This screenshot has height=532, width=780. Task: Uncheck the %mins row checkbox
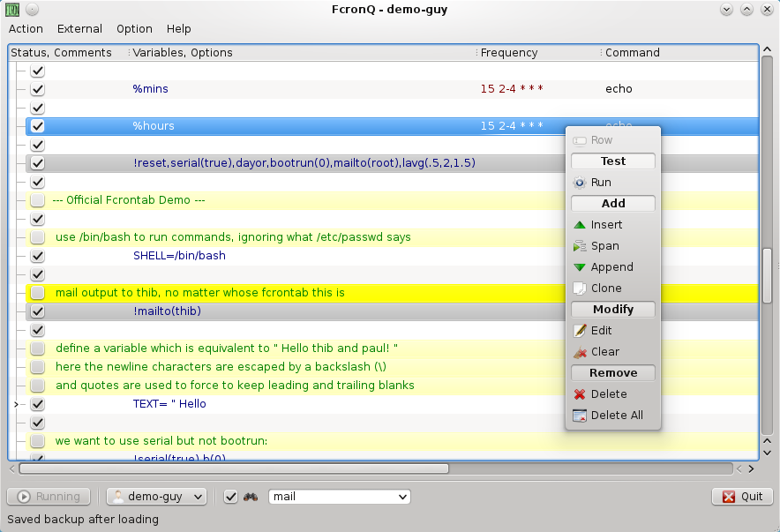38,89
